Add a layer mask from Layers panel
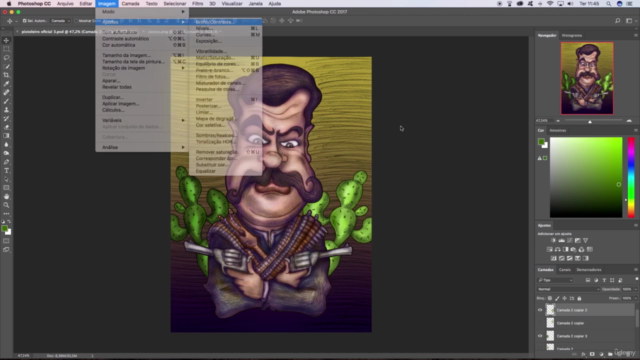The height and width of the screenshot is (360, 640). (x=592, y=354)
